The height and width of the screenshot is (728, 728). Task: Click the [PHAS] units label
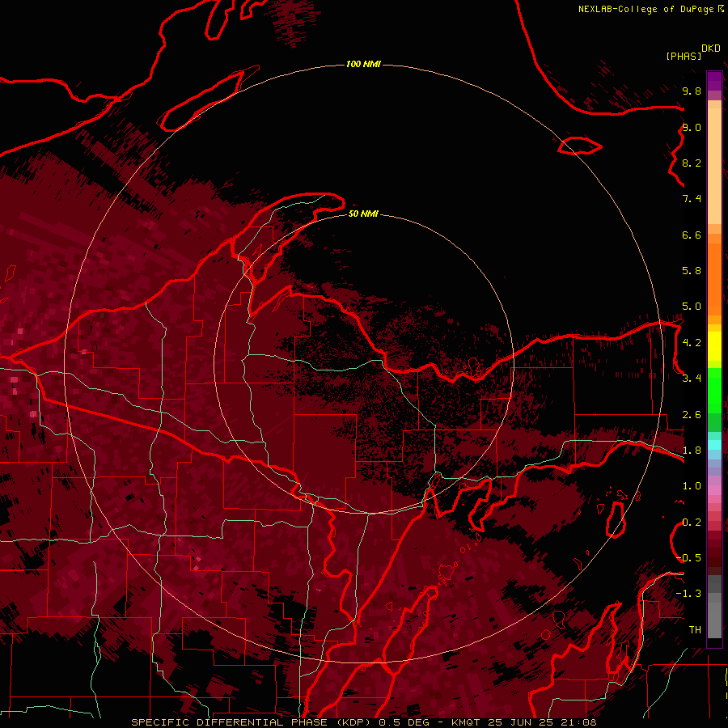pos(684,57)
